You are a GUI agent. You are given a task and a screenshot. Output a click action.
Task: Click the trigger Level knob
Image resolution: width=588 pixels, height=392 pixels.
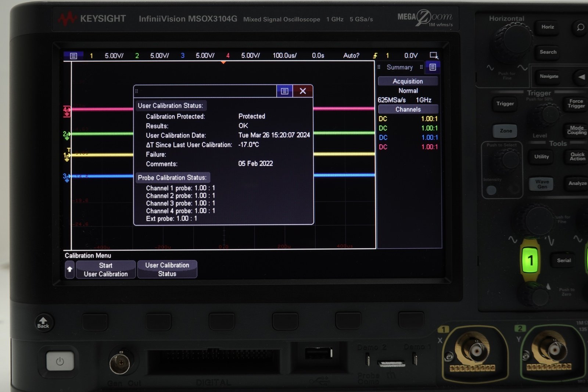(x=547, y=116)
